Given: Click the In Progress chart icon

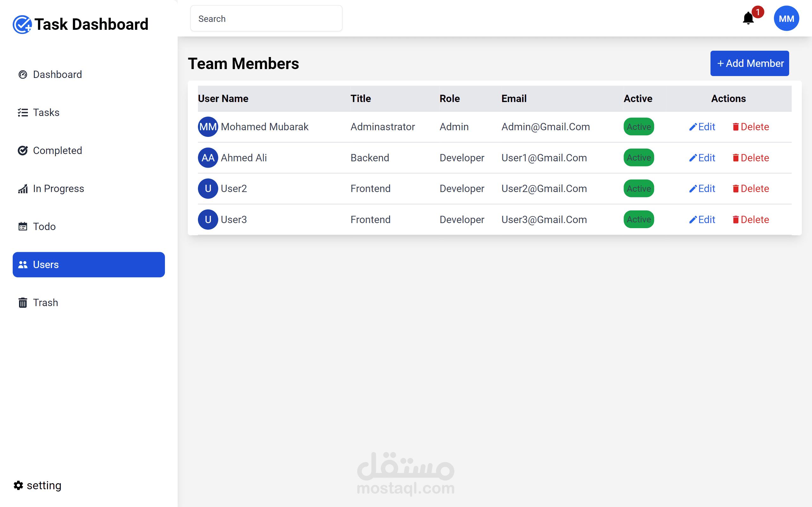Looking at the screenshot, I should click(23, 189).
